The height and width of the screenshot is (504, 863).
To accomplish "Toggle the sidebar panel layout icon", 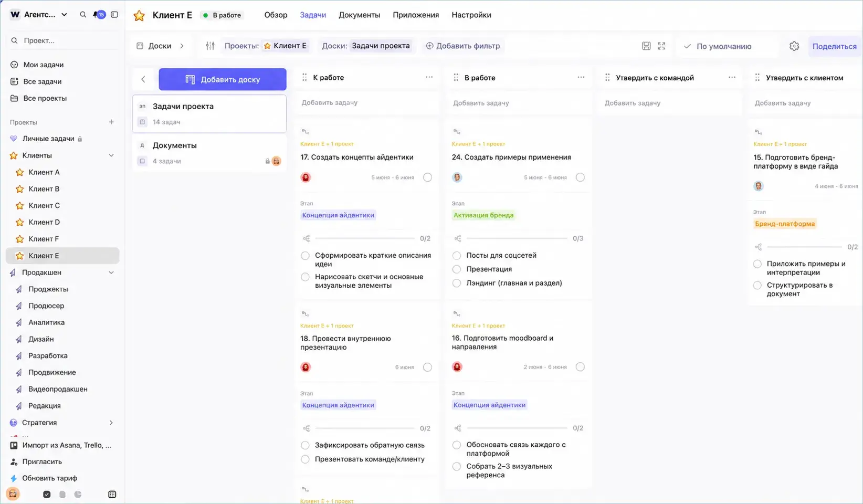I will pyautogui.click(x=114, y=15).
